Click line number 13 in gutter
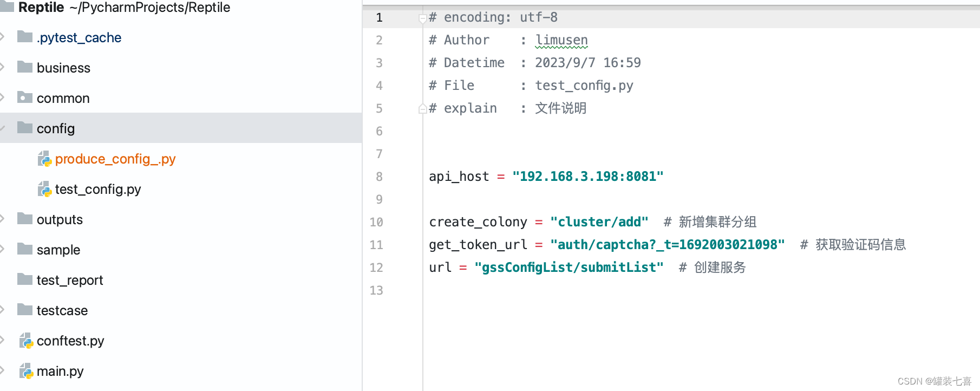Viewport: 980px width, 391px height. 376,290
